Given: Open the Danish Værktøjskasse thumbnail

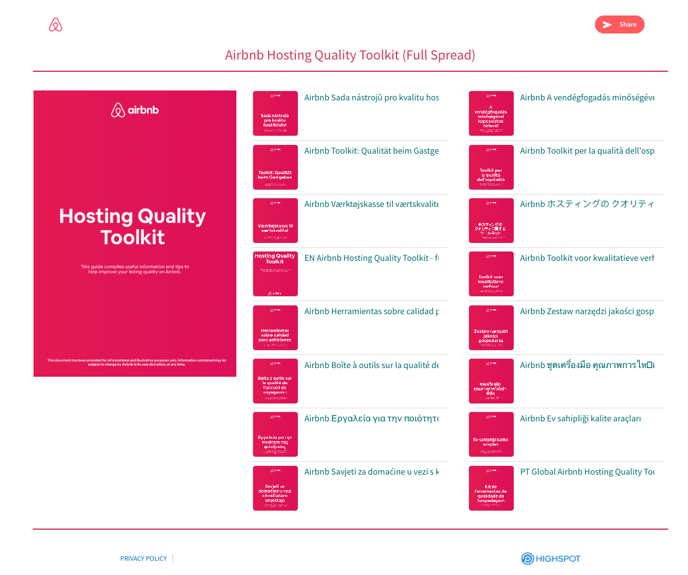Looking at the screenshot, I should pyautogui.click(x=275, y=220).
